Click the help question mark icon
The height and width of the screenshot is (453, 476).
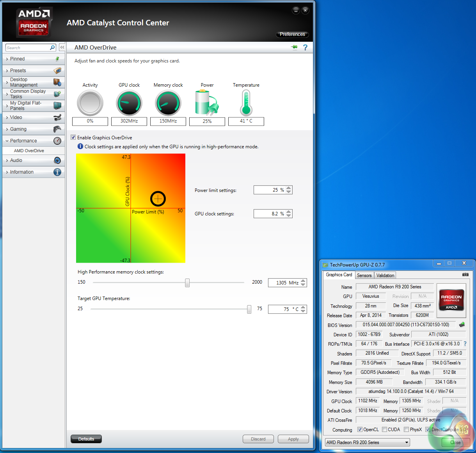pos(305,48)
